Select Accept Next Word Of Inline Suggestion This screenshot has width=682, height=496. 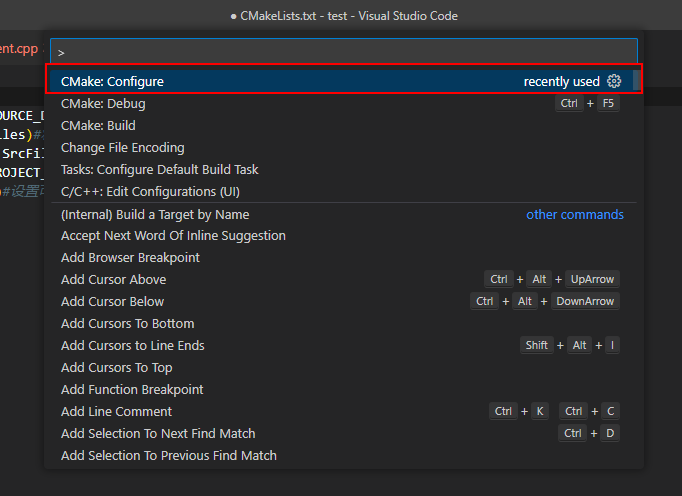click(x=173, y=235)
